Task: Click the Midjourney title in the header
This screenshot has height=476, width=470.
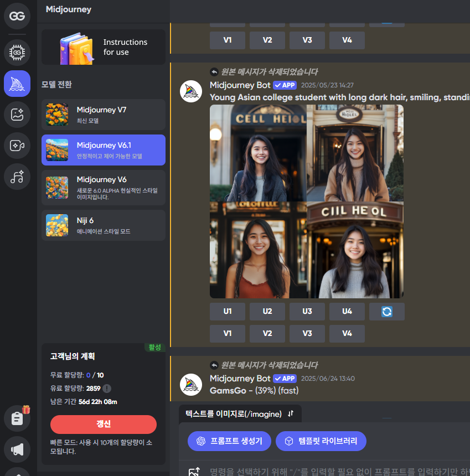Action: click(x=68, y=9)
